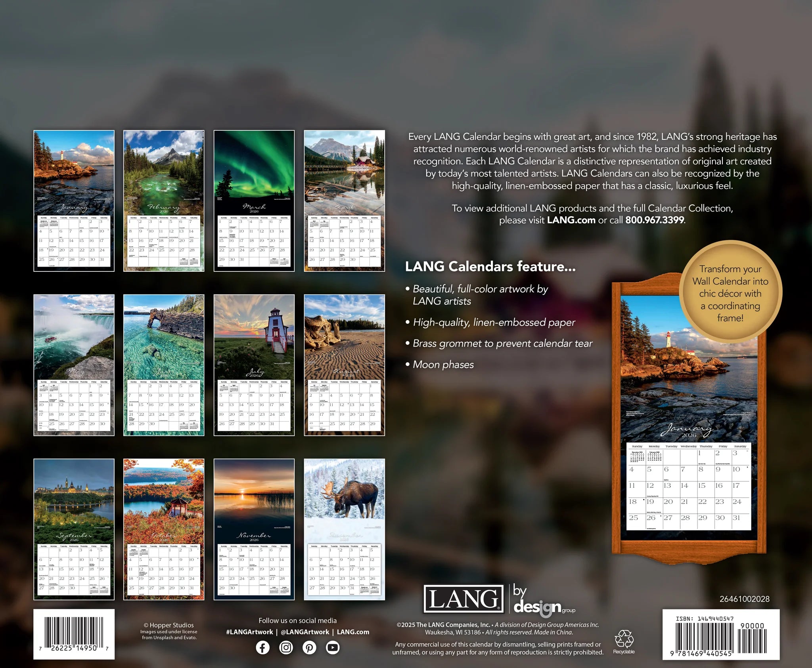The image size is (812, 668).
Task: Open the @LANGArtwork handle link
Action: (305, 632)
